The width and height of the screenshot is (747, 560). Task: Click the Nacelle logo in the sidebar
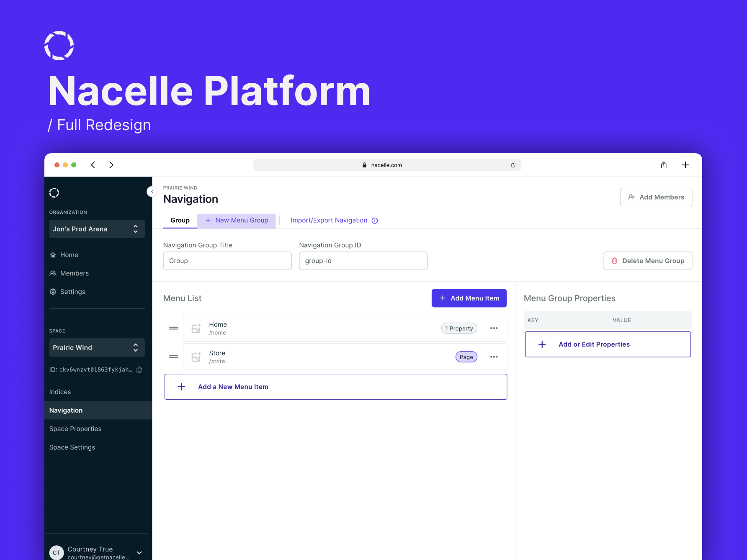point(54,193)
